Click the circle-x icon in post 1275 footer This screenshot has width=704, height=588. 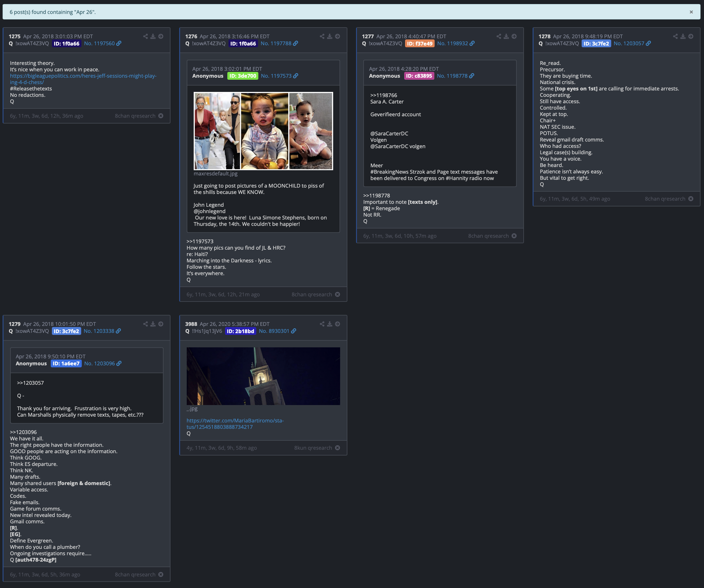(x=161, y=116)
